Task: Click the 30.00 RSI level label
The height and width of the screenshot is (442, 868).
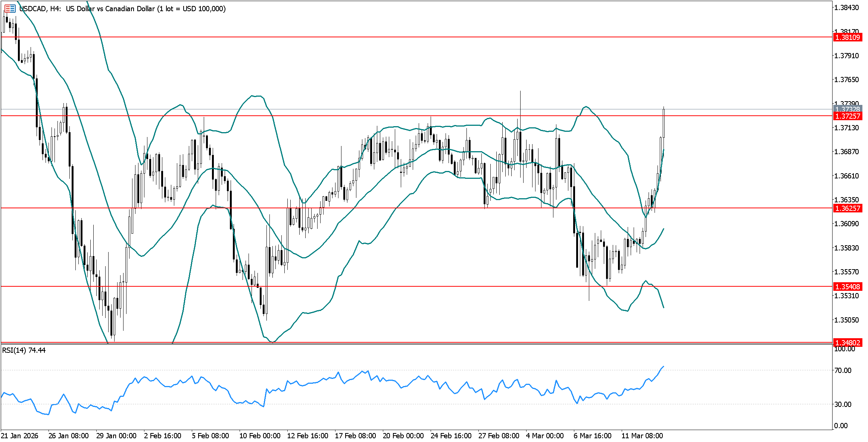Action: coord(843,404)
